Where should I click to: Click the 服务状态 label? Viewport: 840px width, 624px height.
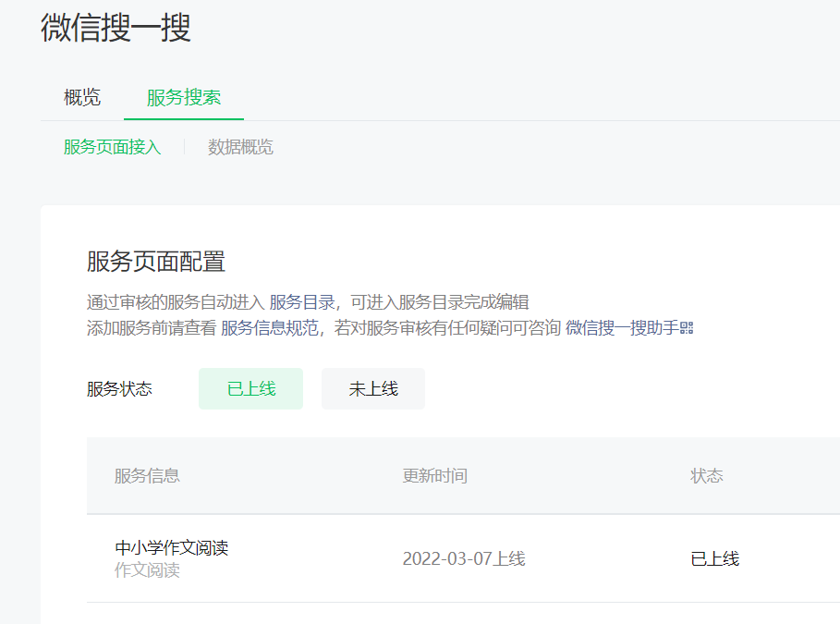pyautogui.click(x=119, y=388)
